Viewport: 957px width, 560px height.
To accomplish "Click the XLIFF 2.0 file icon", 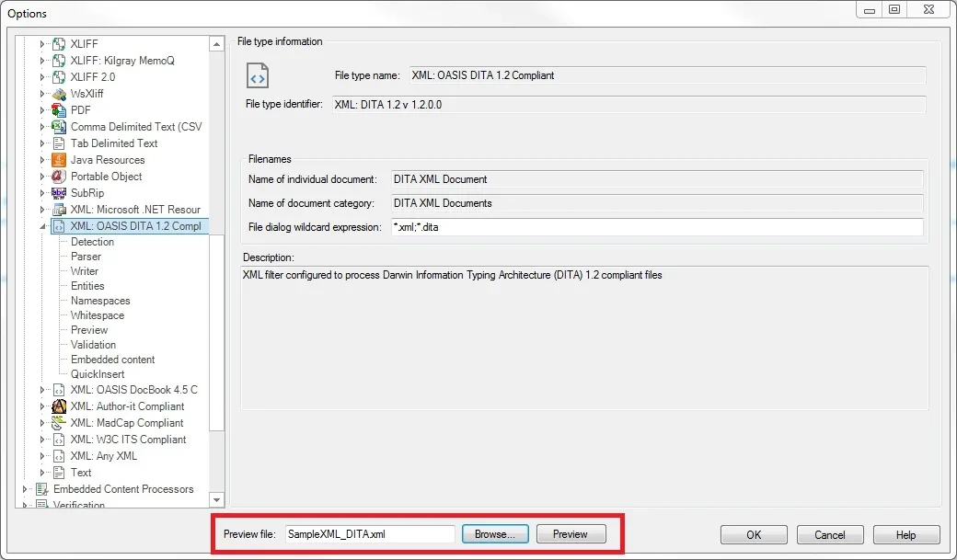I will 59,77.
